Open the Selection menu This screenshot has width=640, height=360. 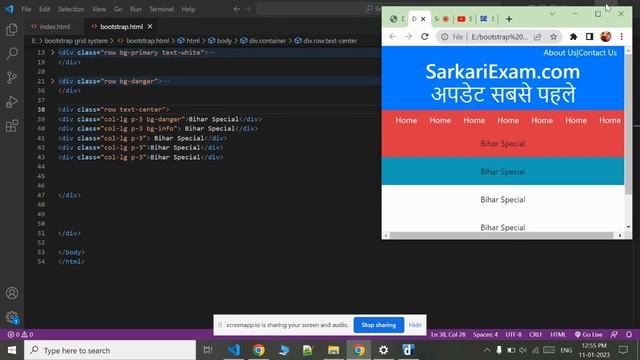coord(71,9)
